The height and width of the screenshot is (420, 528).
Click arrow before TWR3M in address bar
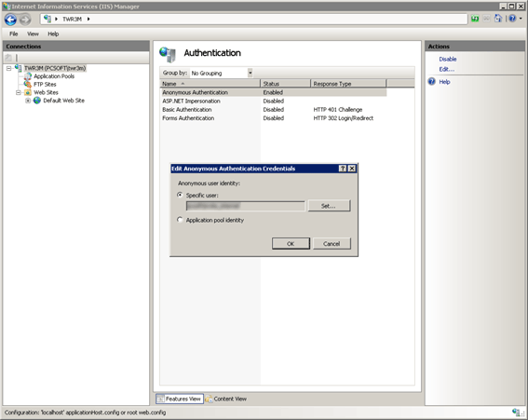click(x=56, y=20)
